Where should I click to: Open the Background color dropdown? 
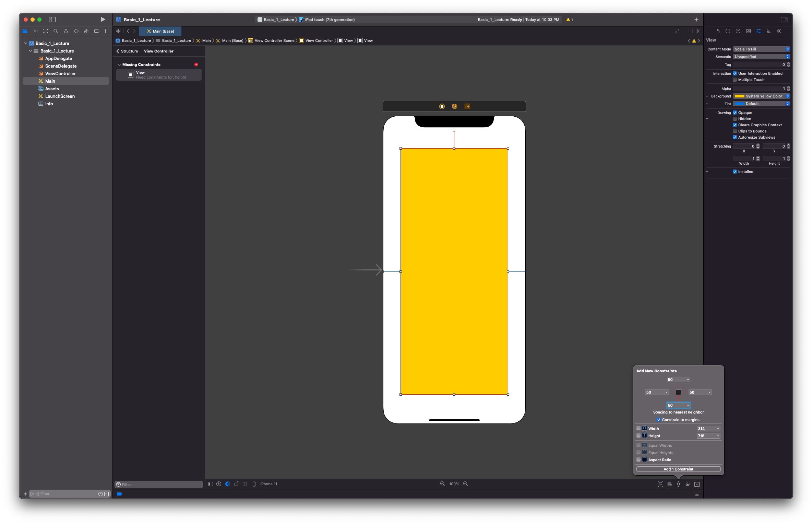pyautogui.click(x=788, y=96)
